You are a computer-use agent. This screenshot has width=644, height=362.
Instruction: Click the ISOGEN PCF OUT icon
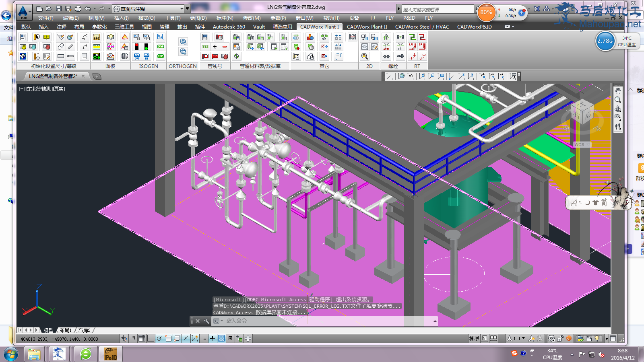[x=137, y=56]
